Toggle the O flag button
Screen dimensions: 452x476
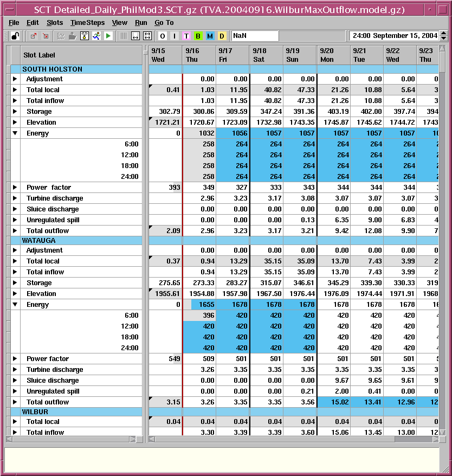[163, 36]
